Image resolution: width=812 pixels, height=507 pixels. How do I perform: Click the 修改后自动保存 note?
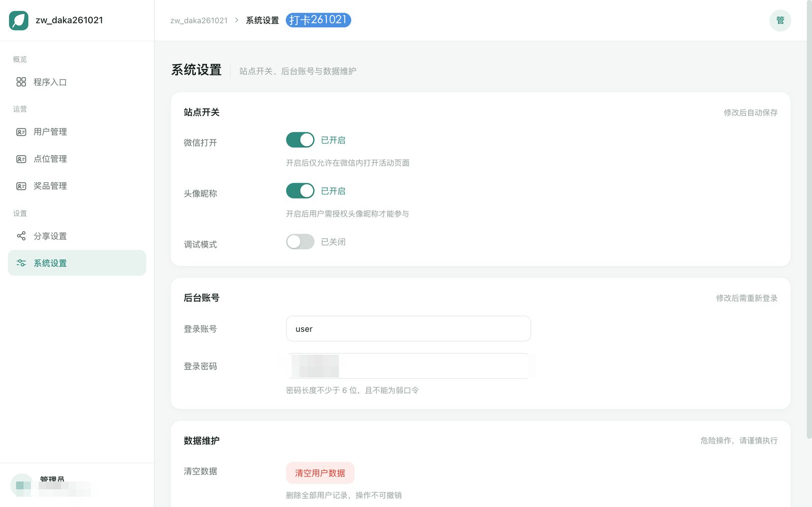coord(751,113)
